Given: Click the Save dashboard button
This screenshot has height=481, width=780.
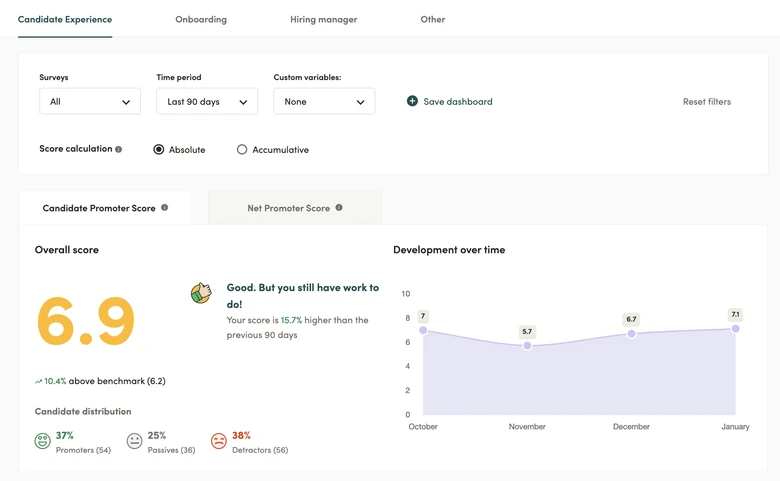Looking at the screenshot, I should pos(457,101).
